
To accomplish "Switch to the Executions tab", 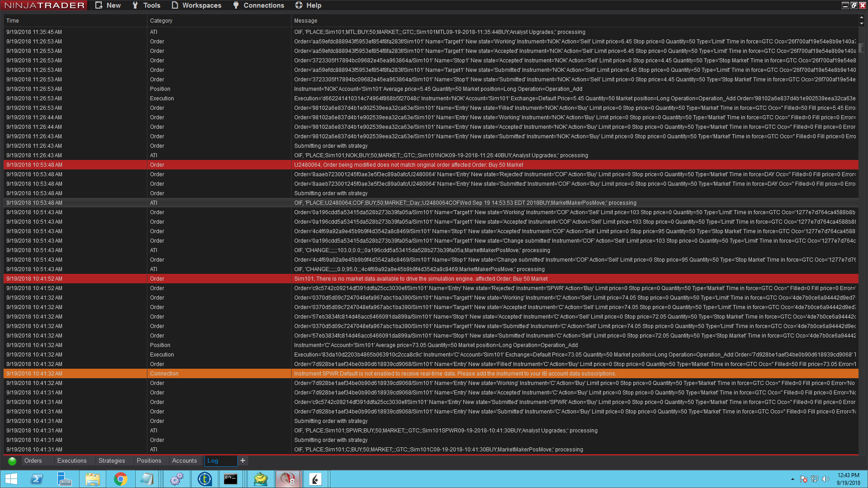I will pos(72,460).
